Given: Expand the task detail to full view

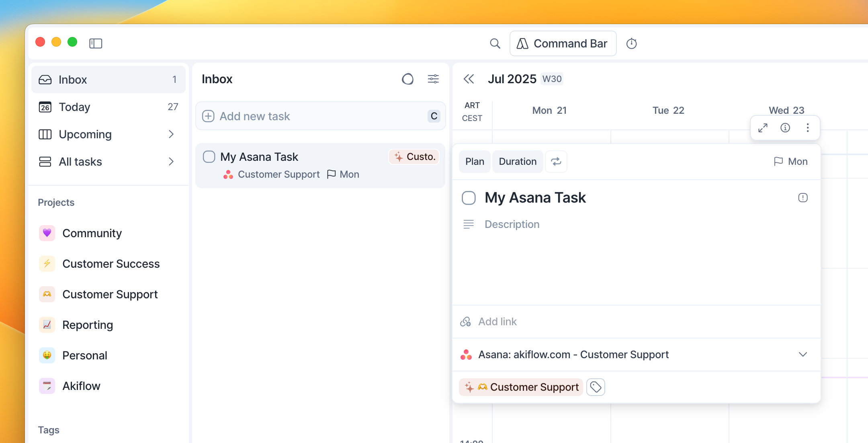Looking at the screenshot, I should [763, 128].
